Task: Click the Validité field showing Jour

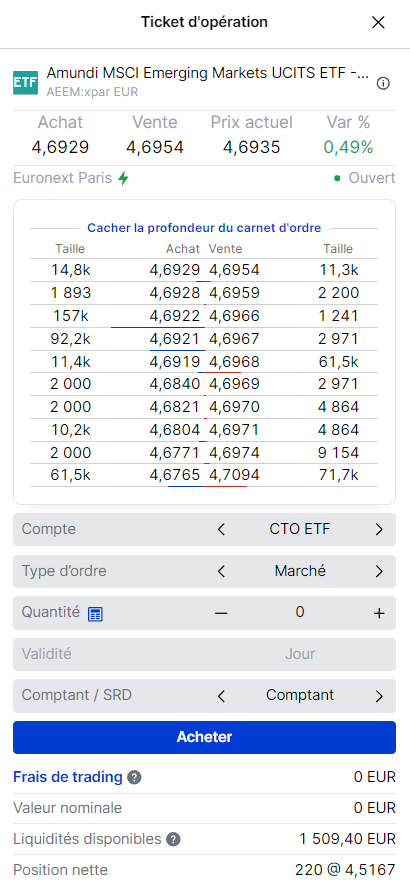Action: tap(204, 654)
